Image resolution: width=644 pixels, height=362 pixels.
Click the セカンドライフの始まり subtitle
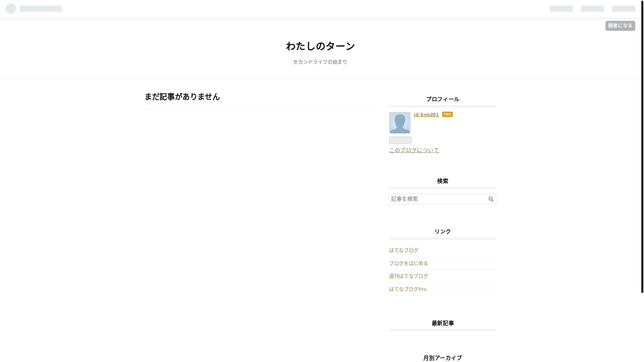click(x=320, y=62)
